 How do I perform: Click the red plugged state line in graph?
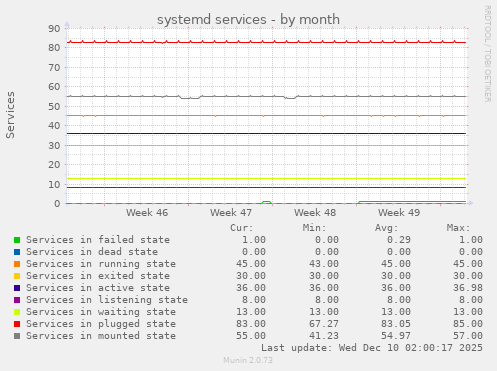267,42
